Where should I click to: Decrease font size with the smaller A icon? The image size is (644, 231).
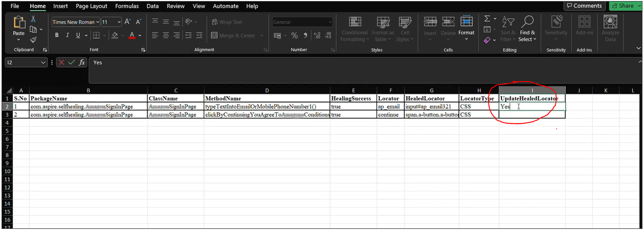(138, 22)
